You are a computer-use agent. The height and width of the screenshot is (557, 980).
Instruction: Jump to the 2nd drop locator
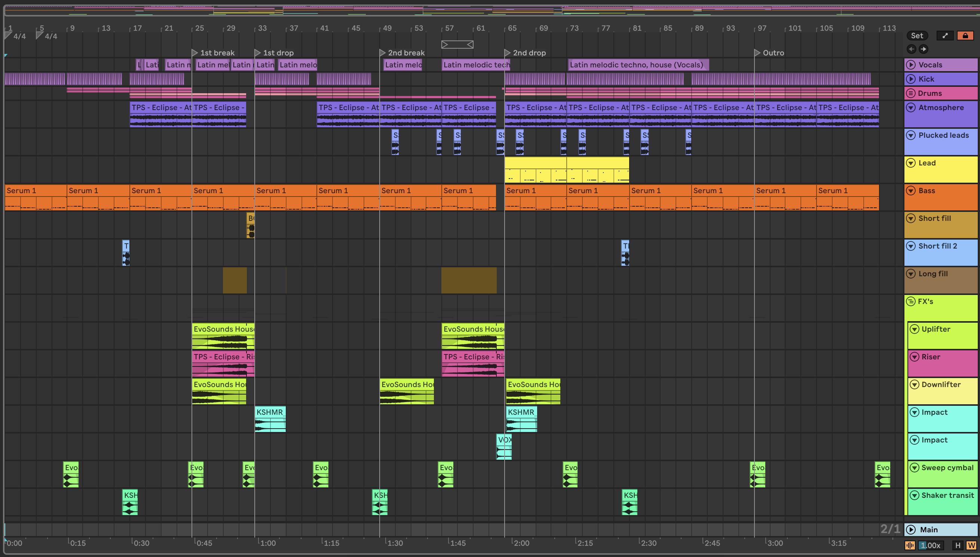coord(508,53)
